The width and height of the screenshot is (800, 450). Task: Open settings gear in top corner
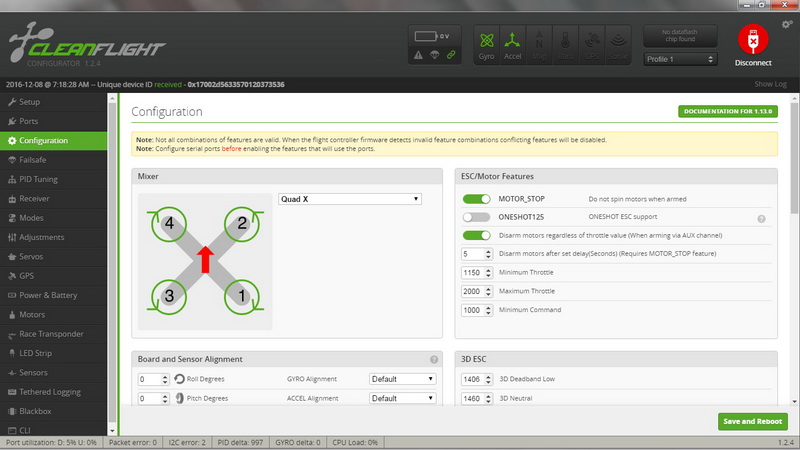pos(786,24)
